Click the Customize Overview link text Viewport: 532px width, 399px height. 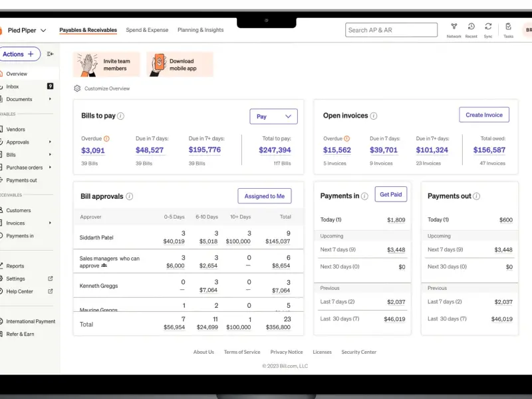(107, 88)
